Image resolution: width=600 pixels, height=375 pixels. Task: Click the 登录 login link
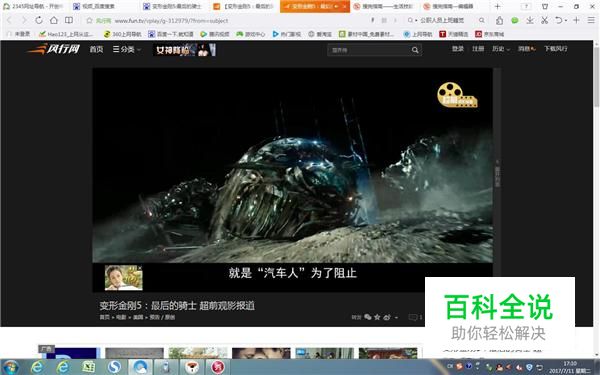point(458,49)
